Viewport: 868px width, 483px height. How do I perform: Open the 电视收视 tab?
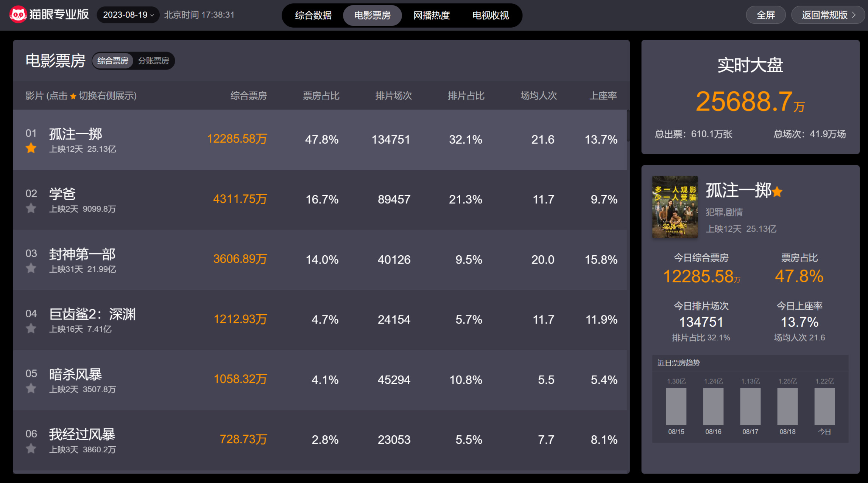click(491, 16)
